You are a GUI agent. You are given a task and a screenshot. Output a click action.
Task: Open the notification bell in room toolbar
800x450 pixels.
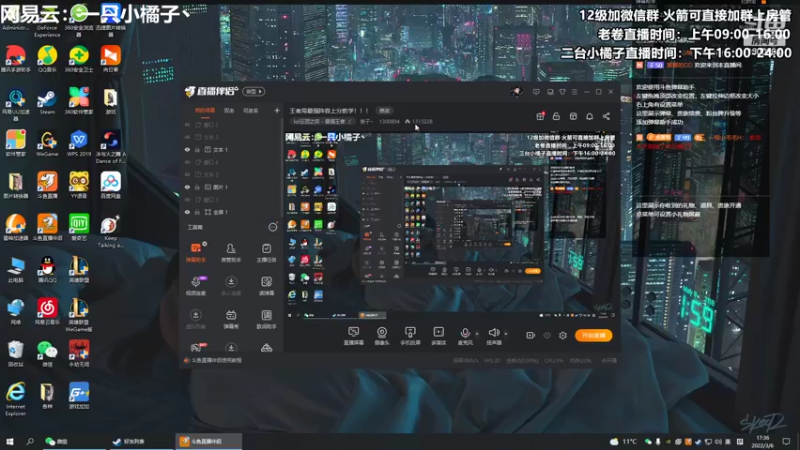coord(589,116)
